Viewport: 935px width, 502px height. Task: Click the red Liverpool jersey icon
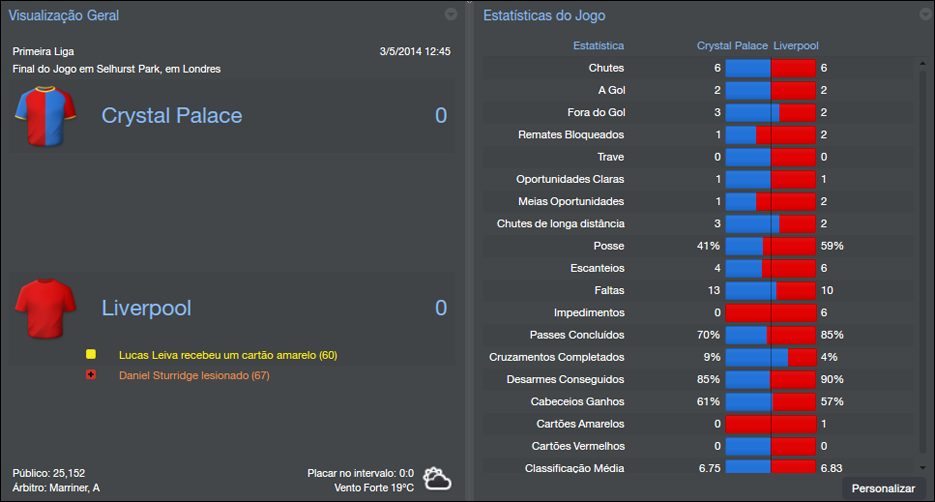[x=45, y=308]
